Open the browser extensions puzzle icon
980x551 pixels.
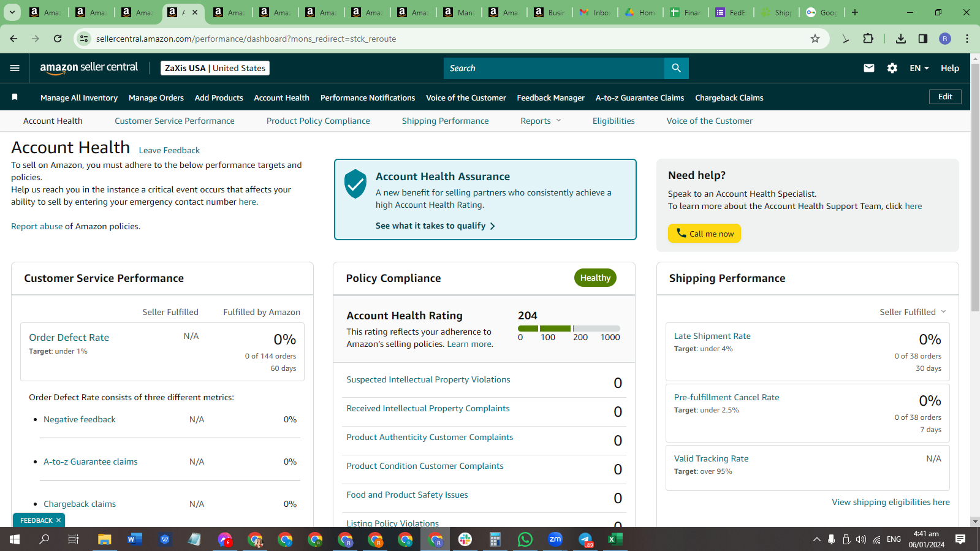tap(868, 39)
